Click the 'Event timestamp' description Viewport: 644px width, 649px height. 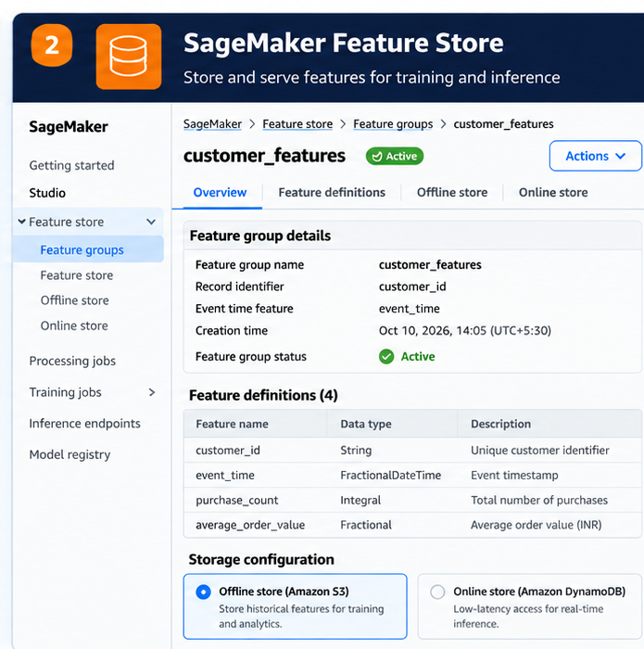514,475
